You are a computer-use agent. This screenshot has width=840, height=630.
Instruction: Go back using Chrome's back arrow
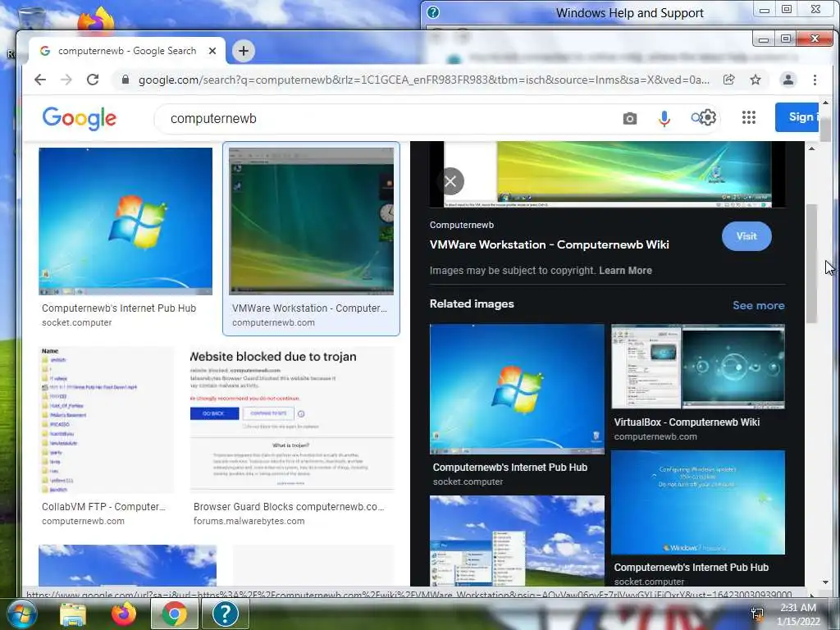pyautogui.click(x=40, y=80)
